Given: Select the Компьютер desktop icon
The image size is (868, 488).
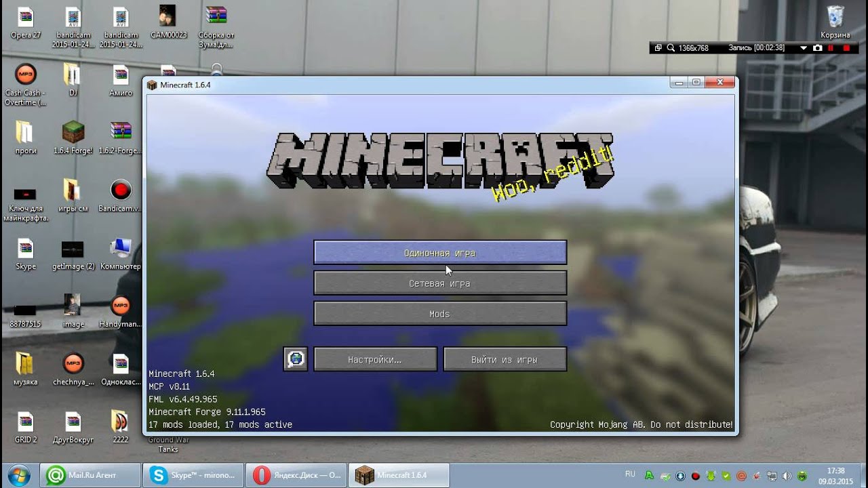Looking at the screenshot, I should (x=121, y=253).
